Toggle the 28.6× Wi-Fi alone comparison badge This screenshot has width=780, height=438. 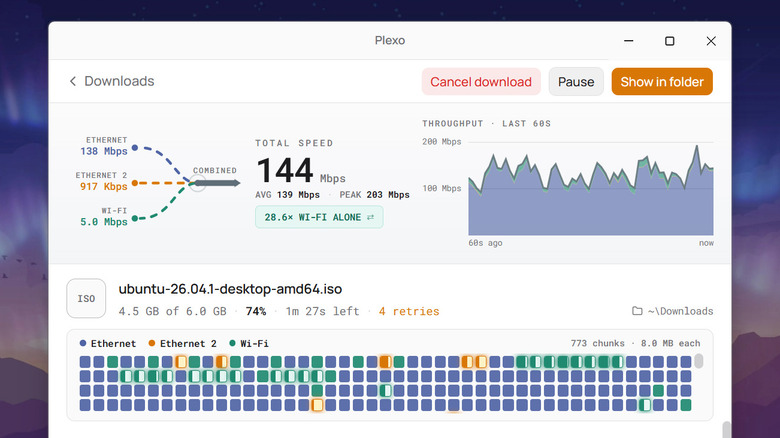point(319,217)
